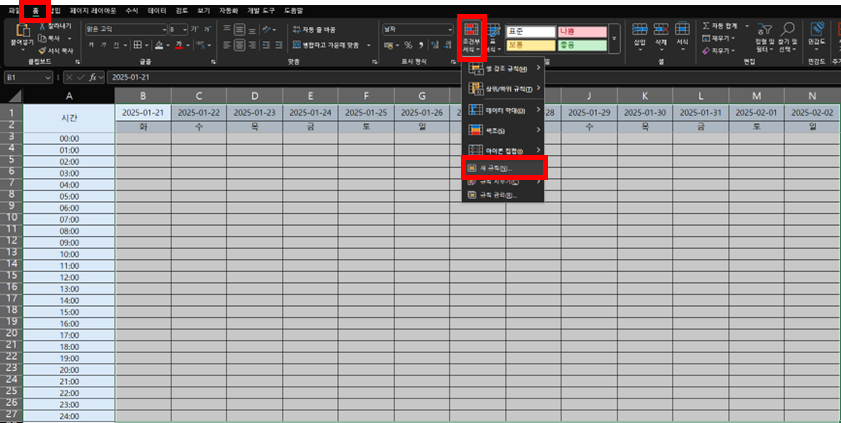Click the insert function fx icon
Screen dimensions: 841x423
pyautogui.click(x=93, y=77)
